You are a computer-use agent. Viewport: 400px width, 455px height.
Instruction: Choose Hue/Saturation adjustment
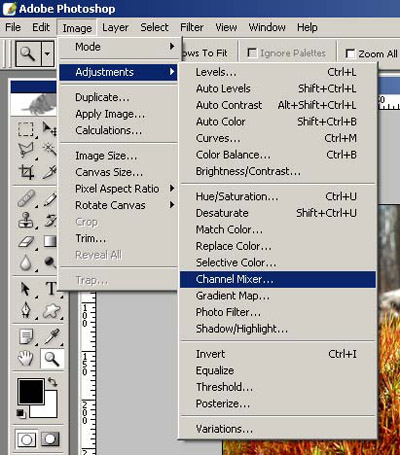pyautogui.click(x=277, y=196)
